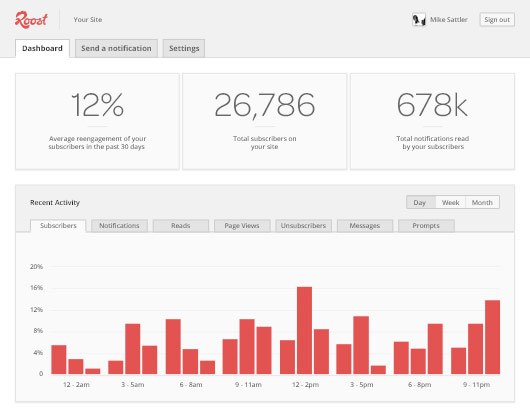
Task: Click the 9 - 11pm axis label
Action: [477, 385]
